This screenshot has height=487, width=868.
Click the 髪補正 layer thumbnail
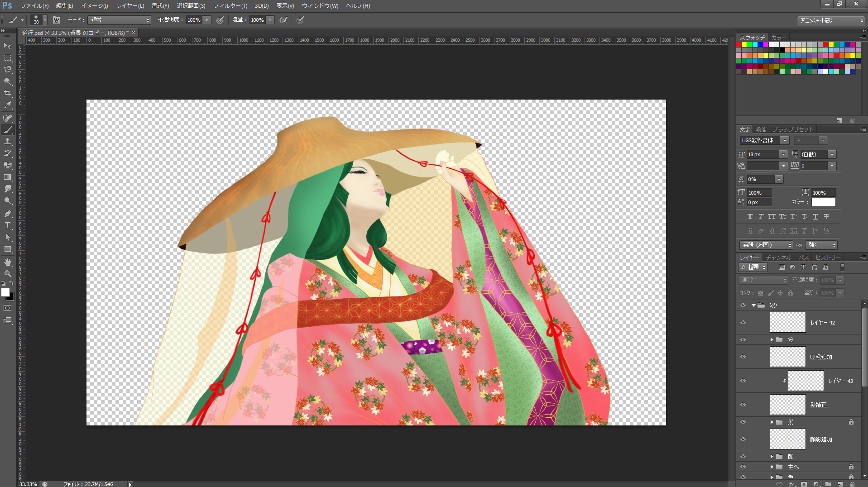pyautogui.click(x=787, y=405)
